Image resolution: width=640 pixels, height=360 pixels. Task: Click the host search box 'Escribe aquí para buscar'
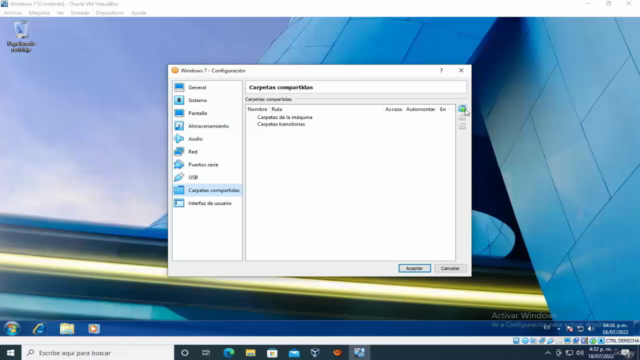[98, 353]
